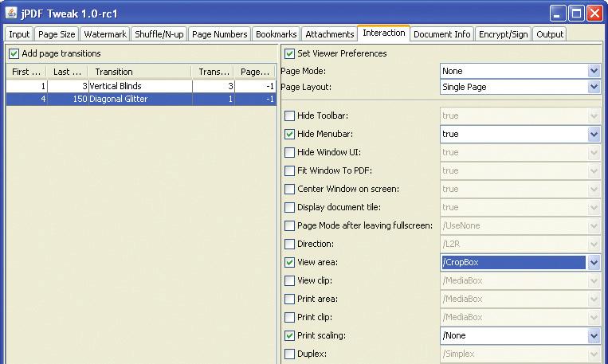Click Vertical Blinds row first page 1

click(27, 86)
